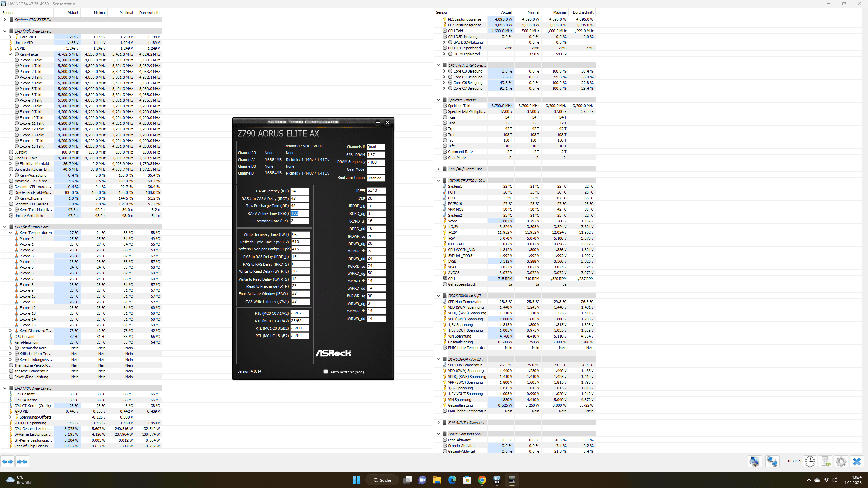Click the Realtime Timing field showing Disabled
Image resolution: width=868 pixels, height=488 pixels.
(x=376, y=178)
